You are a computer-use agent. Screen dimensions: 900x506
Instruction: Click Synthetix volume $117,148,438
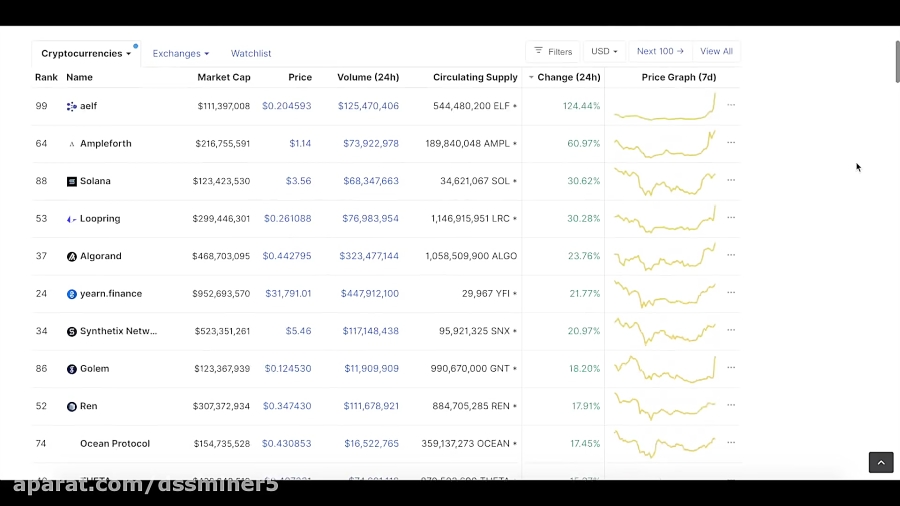tap(370, 331)
